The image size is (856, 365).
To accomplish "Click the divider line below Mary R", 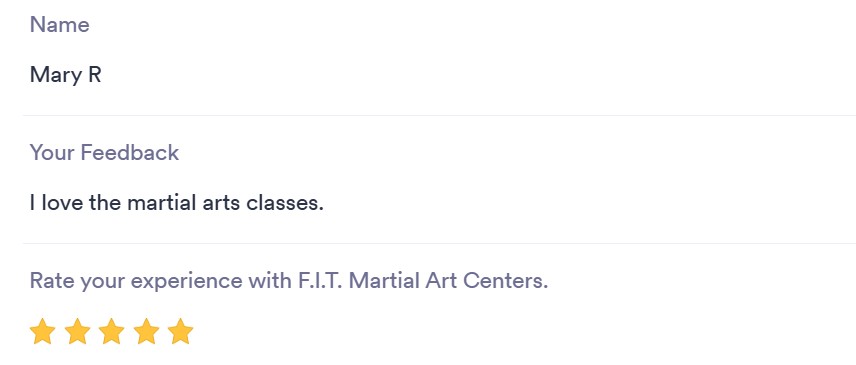I will click(x=439, y=115).
